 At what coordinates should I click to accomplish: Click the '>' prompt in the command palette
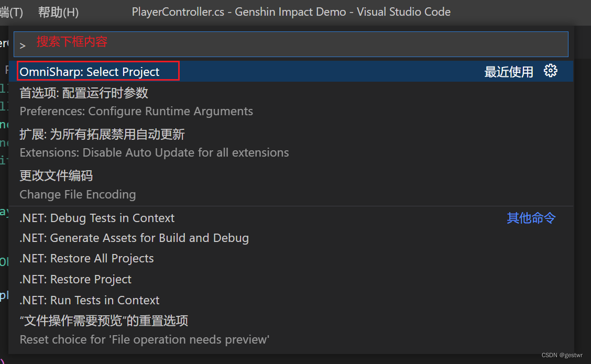click(x=23, y=45)
